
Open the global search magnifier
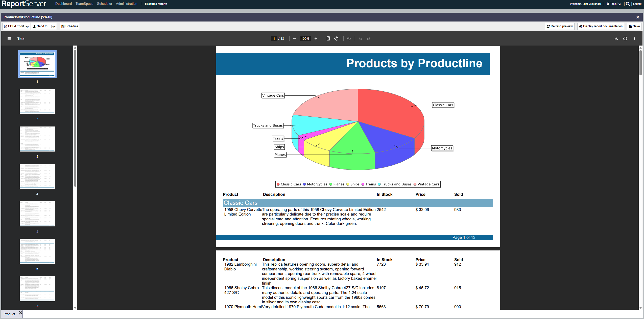tap(628, 4)
